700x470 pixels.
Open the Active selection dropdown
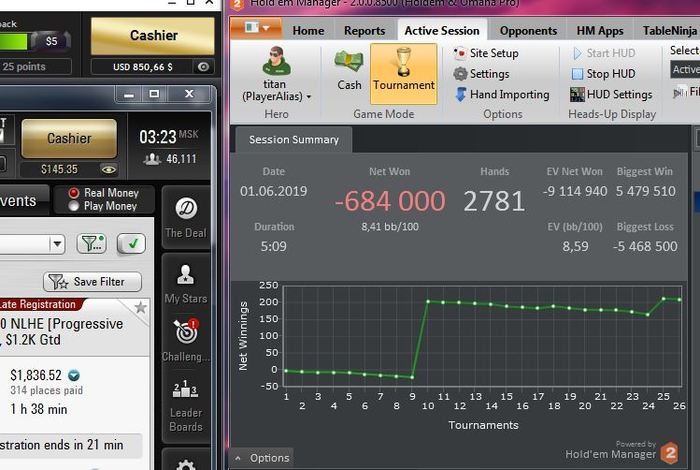[x=685, y=70]
